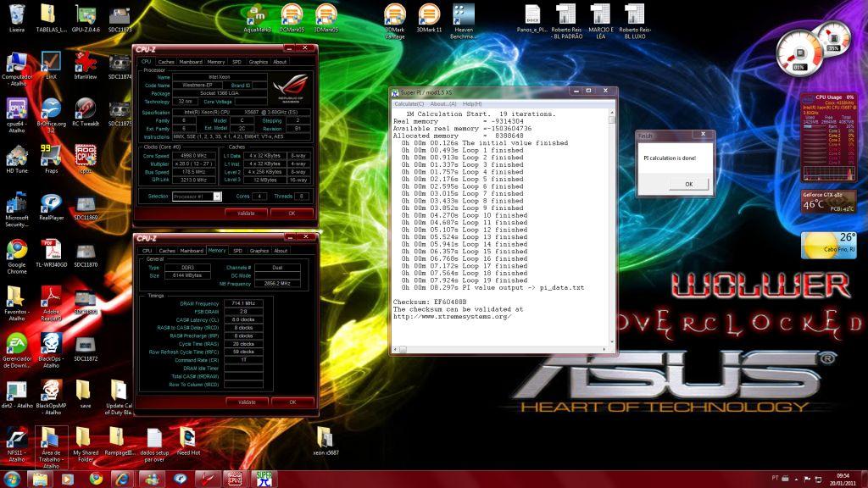Open the LinX desktop shortcut
The height and width of the screenshot is (488, 868).
click(x=51, y=65)
